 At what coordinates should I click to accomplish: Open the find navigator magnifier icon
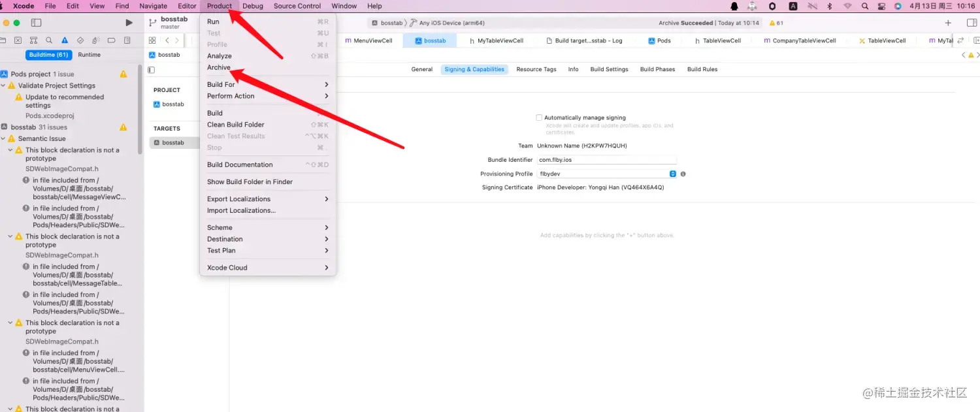[49, 40]
